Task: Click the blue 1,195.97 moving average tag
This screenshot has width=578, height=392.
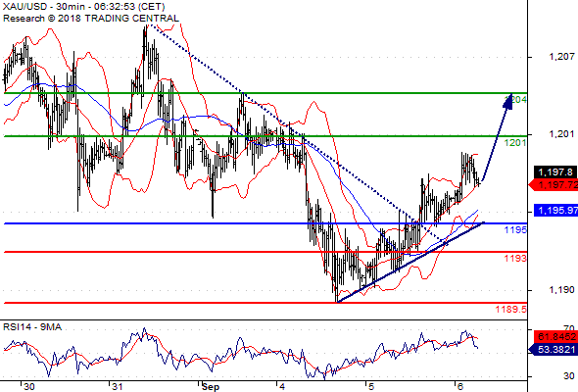Action: [x=555, y=210]
